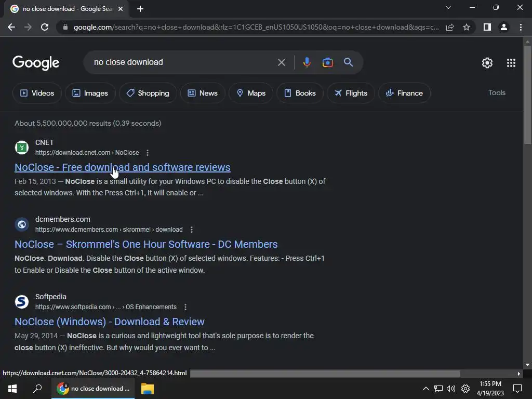Search by image with Lens

[x=327, y=62]
